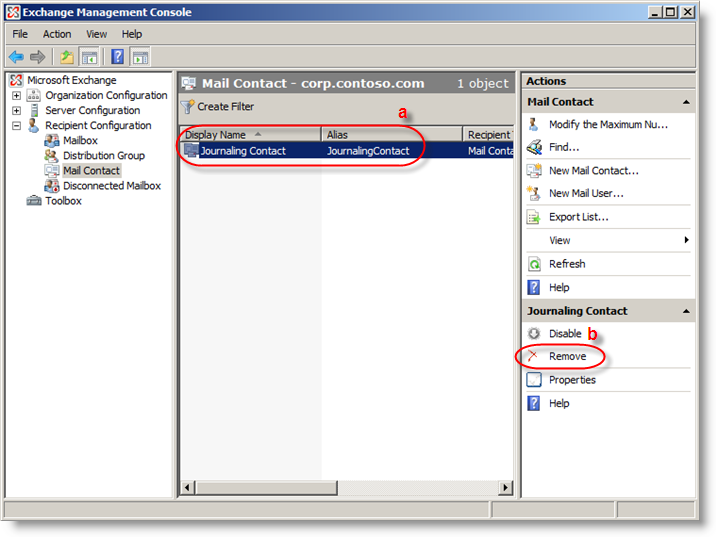
Task: Sort by the Alias column header
Action: (392, 135)
